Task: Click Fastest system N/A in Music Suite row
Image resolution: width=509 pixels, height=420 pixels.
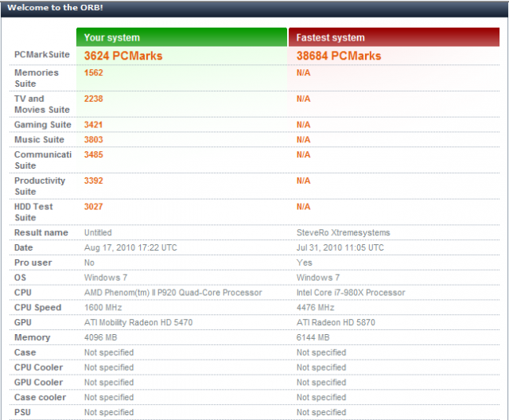Action: tap(303, 139)
